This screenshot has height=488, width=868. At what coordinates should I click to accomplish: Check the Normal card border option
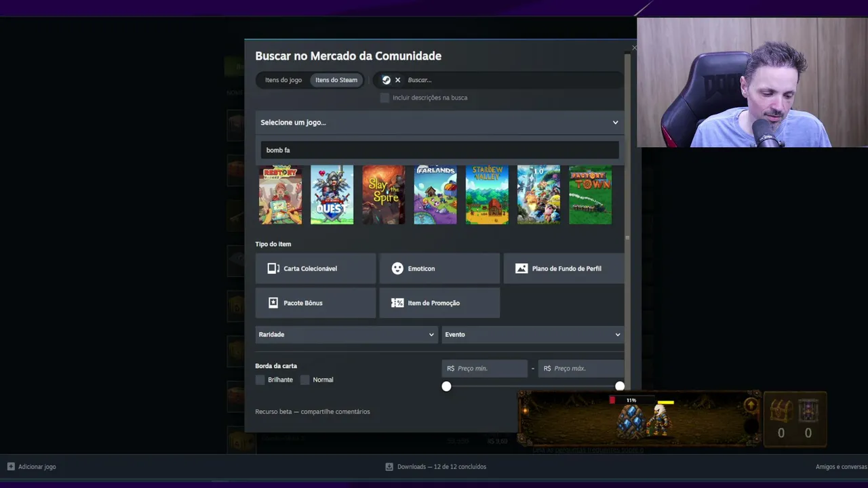pyautogui.click(x=304, y=380)
